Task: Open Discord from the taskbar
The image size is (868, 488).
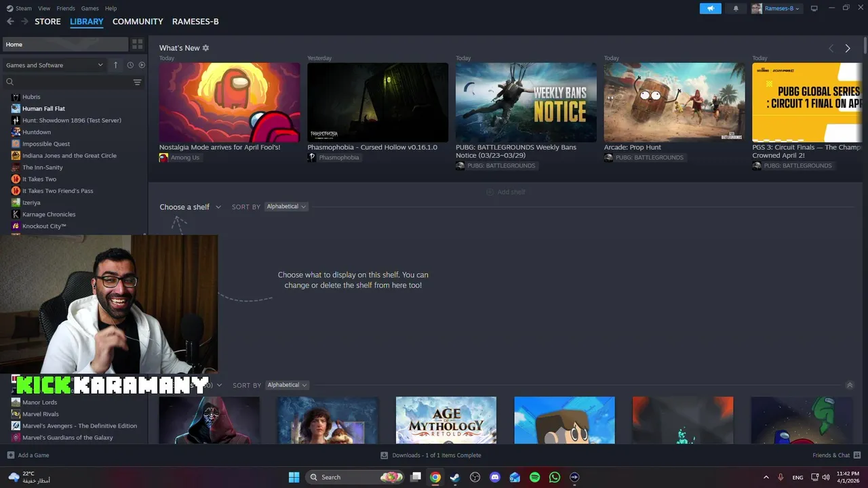Action: click(x=495, y=477)
